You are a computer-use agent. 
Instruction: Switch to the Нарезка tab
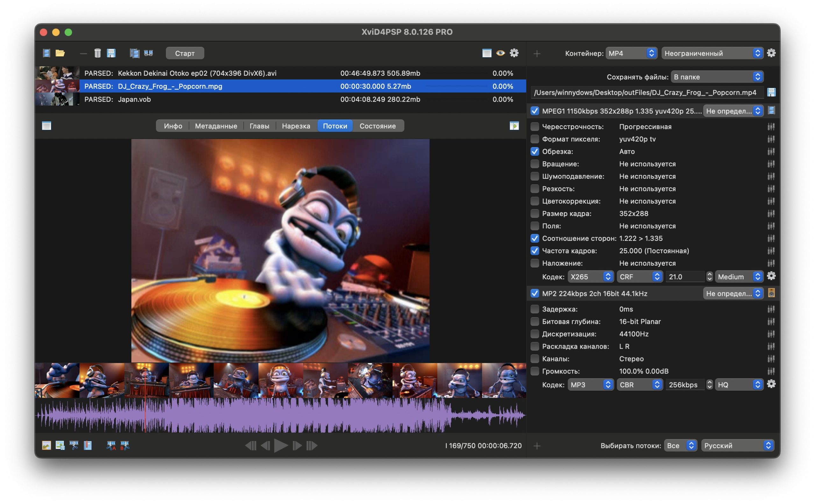tap(296, 126)
